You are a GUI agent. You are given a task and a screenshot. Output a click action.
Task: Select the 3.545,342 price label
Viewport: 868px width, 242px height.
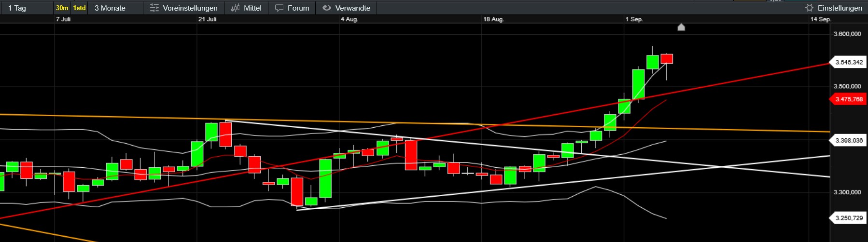pyautogui.click(x=848, y=62)
